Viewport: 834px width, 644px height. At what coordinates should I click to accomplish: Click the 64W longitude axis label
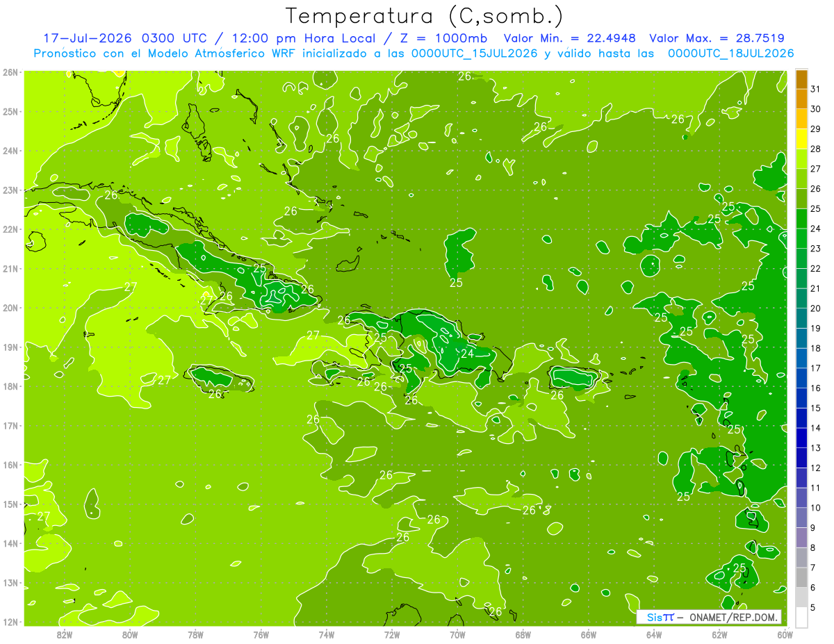point(654,634)
